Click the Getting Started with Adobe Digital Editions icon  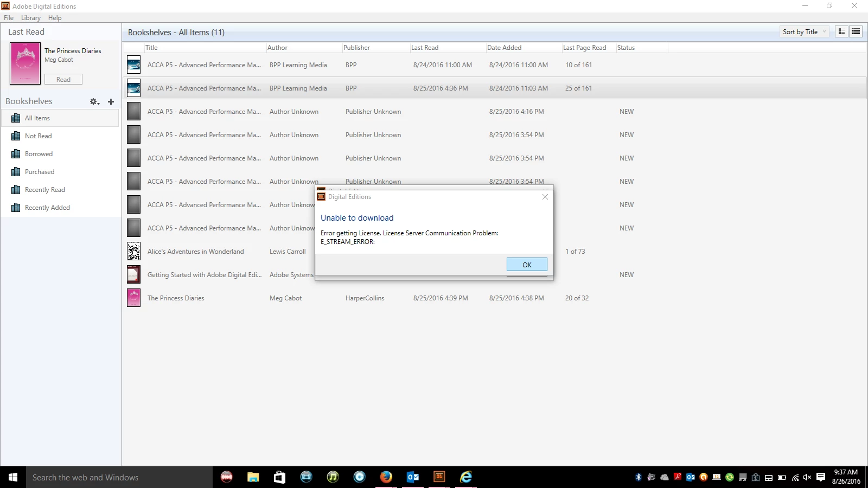coord(133,274)
